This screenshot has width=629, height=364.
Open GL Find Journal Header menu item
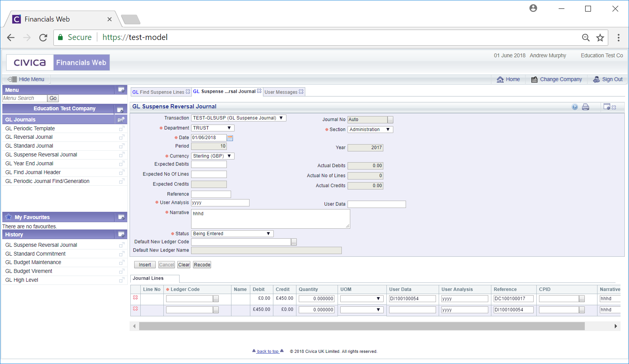tap(33, 173)
